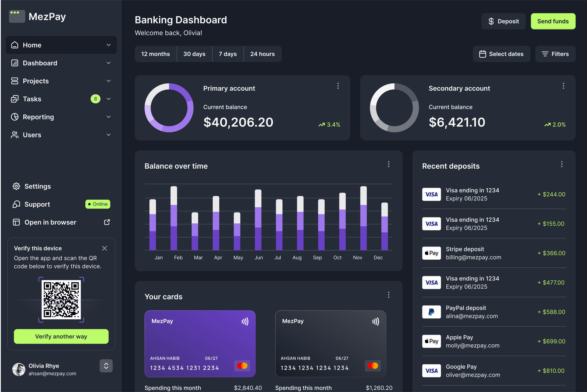
Task: Select the 30 days range tab
Action: pos(194,54)
